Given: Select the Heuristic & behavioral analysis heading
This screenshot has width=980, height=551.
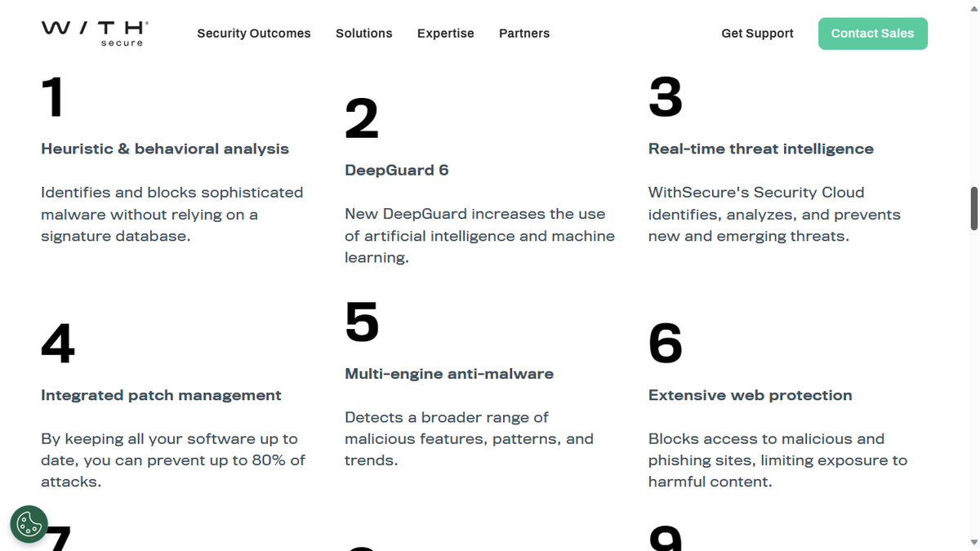Looking at the screenshot, I should (x=165, y=149).
